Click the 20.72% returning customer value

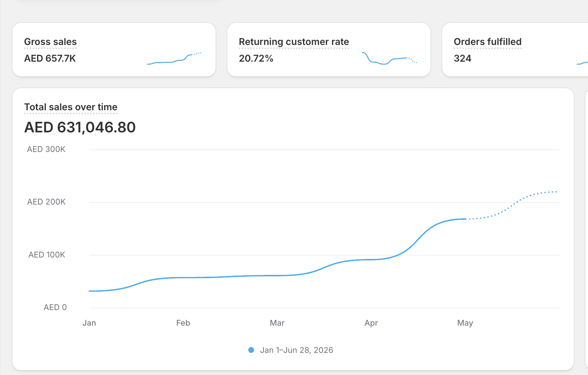click(x=256, y=58)
